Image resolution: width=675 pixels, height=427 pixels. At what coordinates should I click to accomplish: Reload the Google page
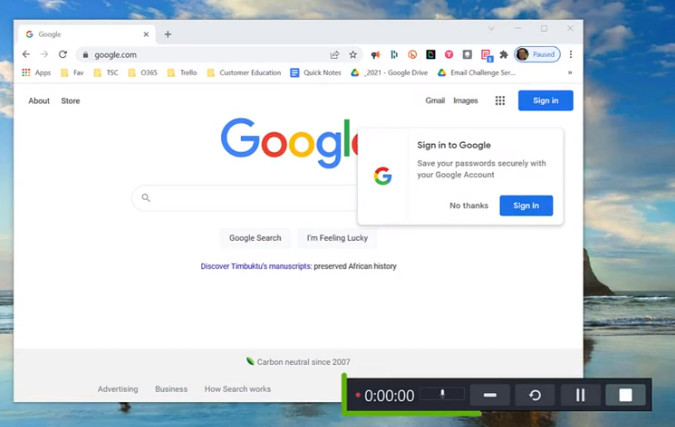(63, 54)
